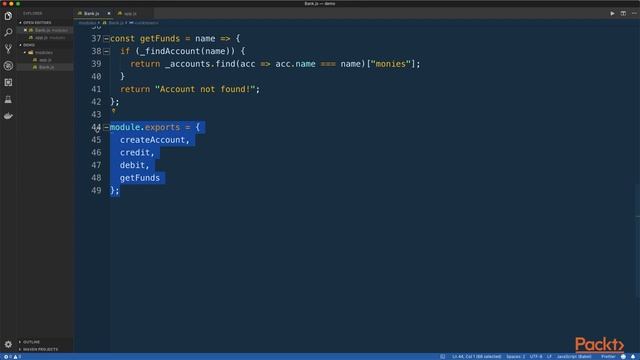Open the Explorer view in activity bar

(x=8, y=16)
